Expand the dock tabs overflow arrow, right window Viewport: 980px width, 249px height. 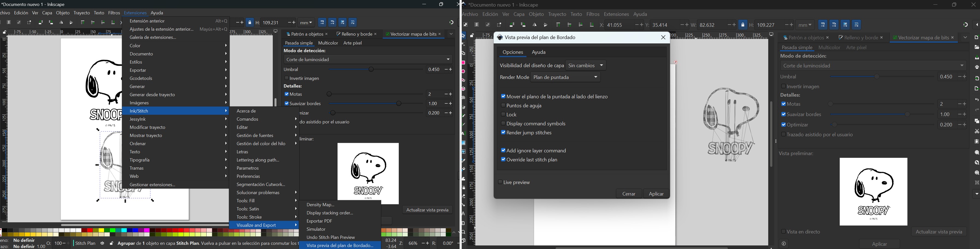pyautogui.click(x=965, y=37)
